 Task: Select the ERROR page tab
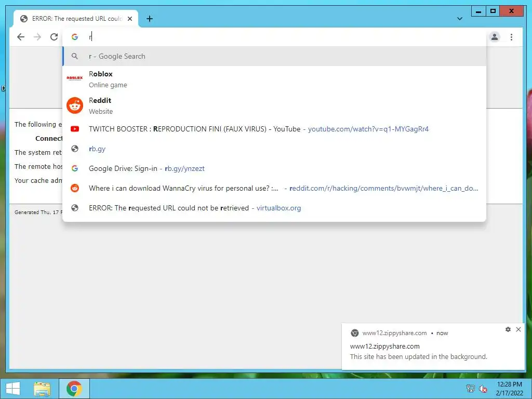pos(76,19)
